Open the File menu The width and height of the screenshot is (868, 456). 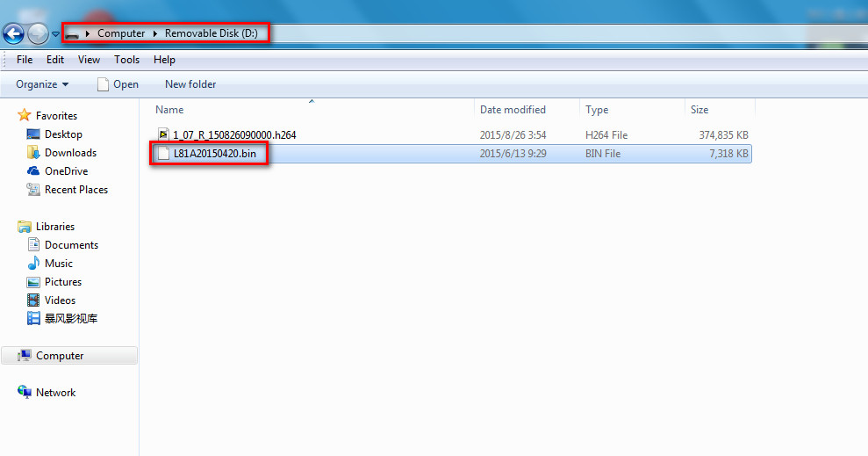point(25,60)
